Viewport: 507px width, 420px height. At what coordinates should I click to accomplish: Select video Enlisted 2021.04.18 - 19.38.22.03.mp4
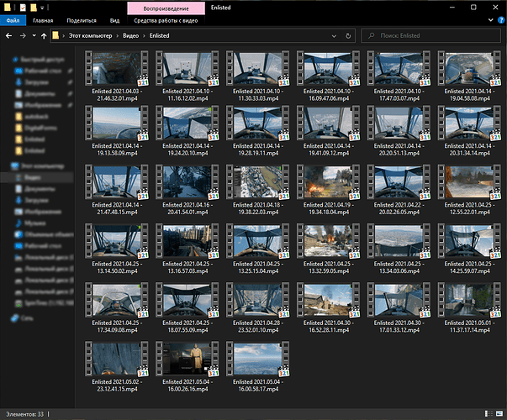click(x=257, y=190)
